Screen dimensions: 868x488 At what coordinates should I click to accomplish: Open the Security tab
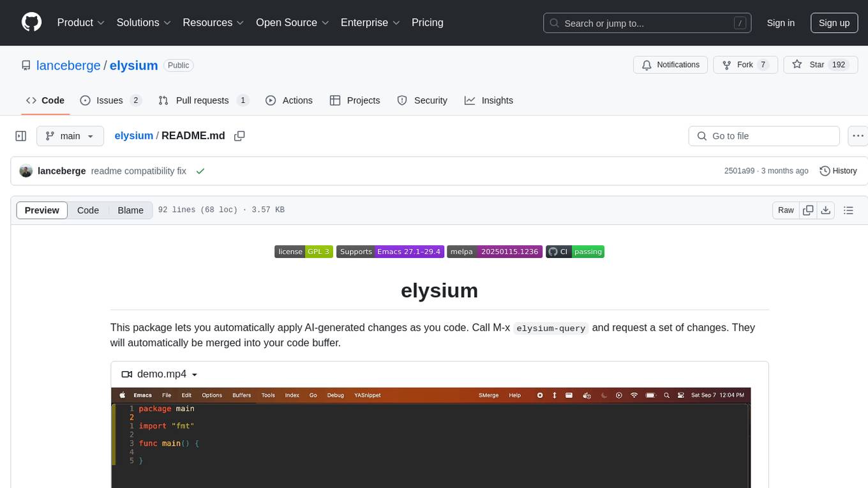[x=423, y=100]
